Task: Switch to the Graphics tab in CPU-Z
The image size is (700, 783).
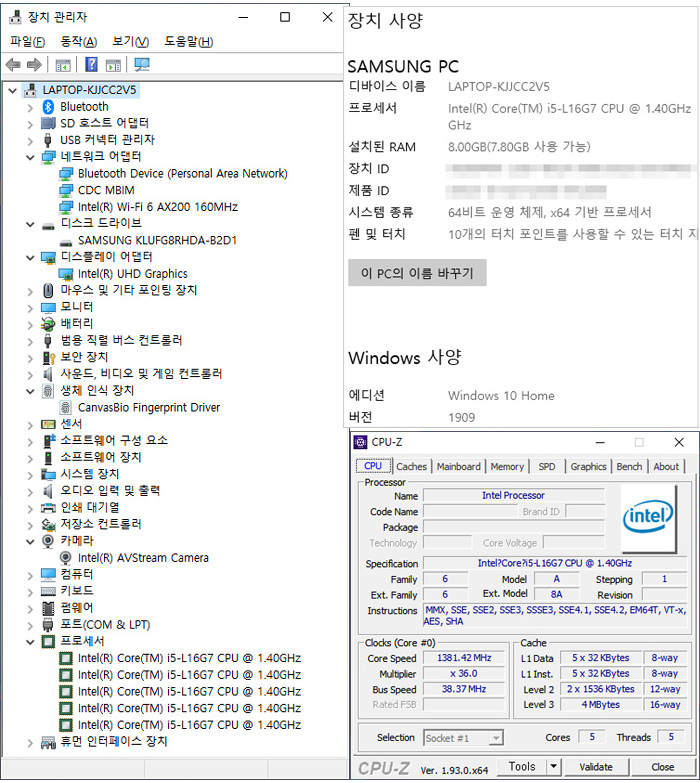Action: pyautogui.click(x=588, y=466)
